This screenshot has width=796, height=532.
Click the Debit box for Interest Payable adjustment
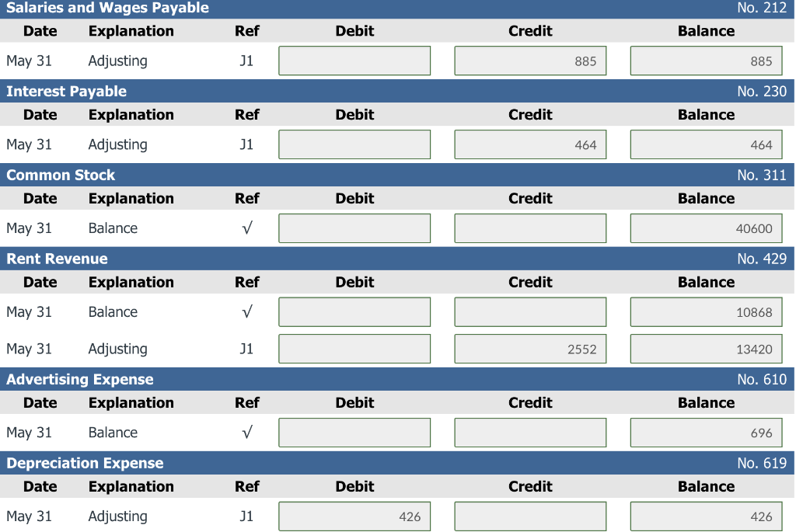(x=354, y=144)
